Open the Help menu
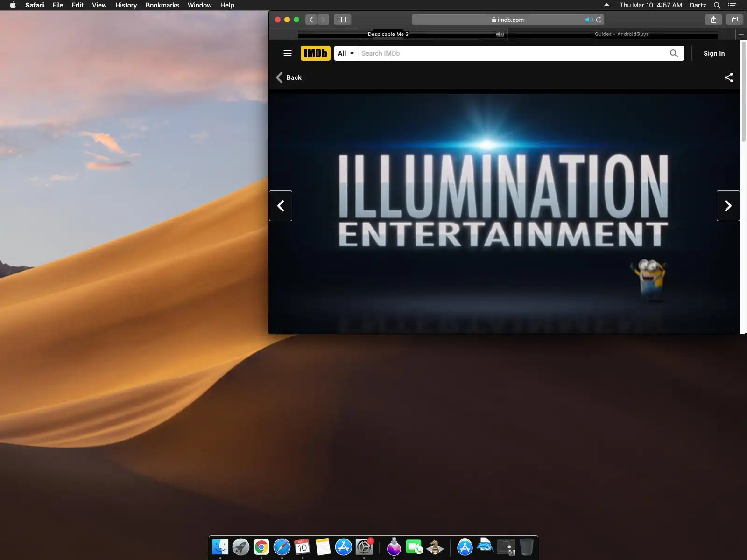Screen dimensions: 747x560 (227, 5)
